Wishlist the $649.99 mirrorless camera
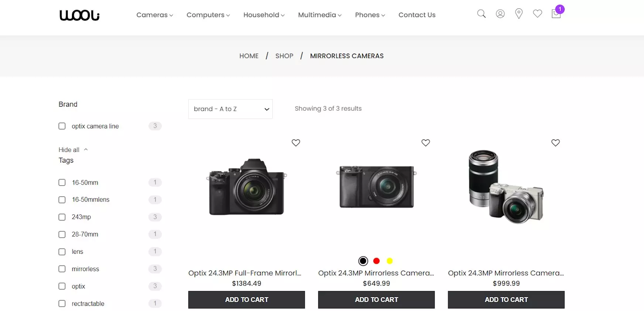 pyautogui.click(x=425, y=143)
